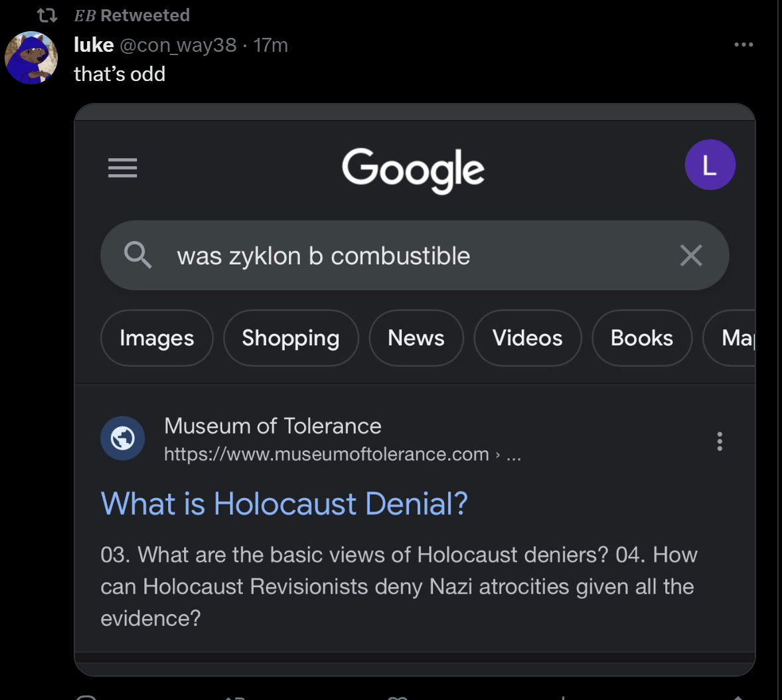Image resolution: width=782 pixels, height=700 pixels.
Task: Focus the "was zyklon b combustible" search field
Action: (x=398, y=256)
